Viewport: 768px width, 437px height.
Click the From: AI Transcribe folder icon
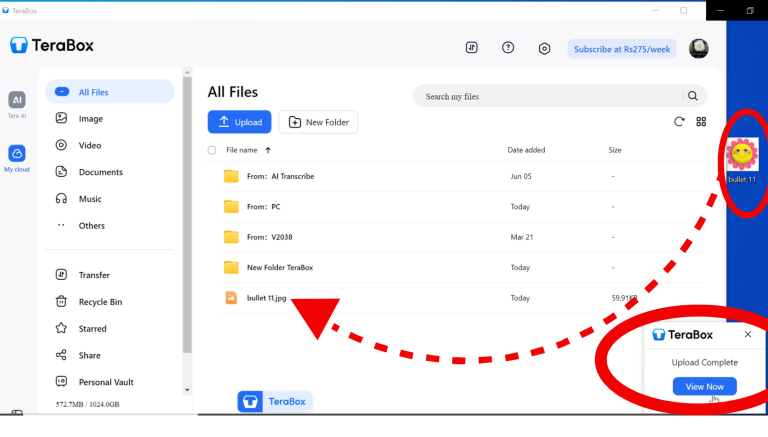tap(231, 176)
